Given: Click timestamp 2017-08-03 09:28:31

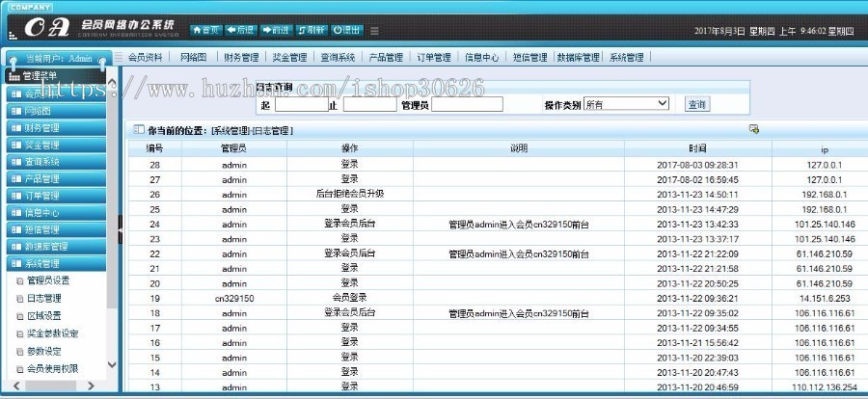Looking at the screenshot, I should tap(697, 165).
